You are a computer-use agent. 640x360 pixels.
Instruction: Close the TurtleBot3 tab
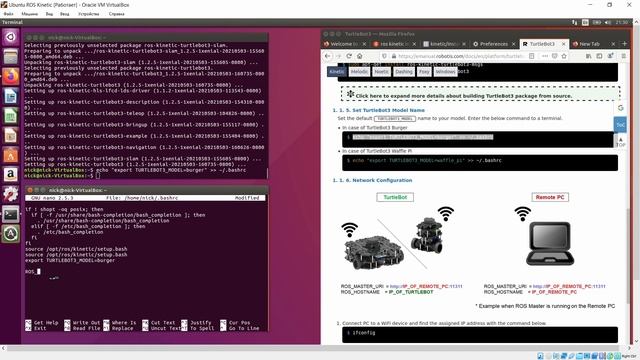564,44
